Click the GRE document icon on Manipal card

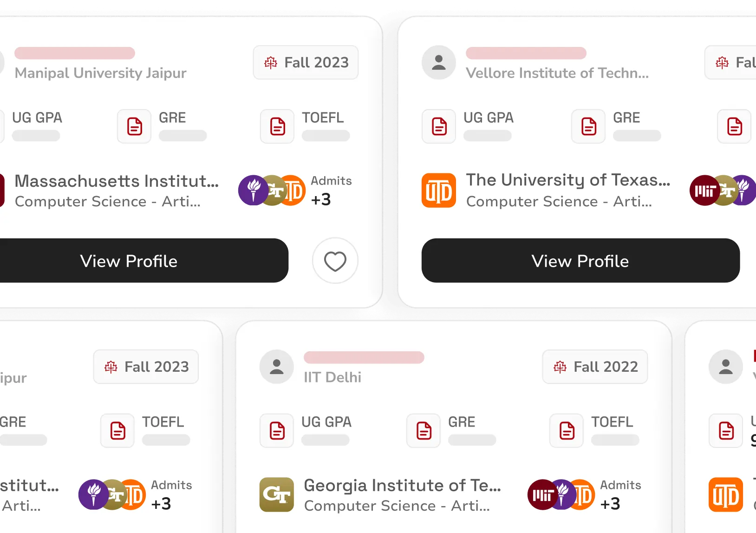pos(134,126)
